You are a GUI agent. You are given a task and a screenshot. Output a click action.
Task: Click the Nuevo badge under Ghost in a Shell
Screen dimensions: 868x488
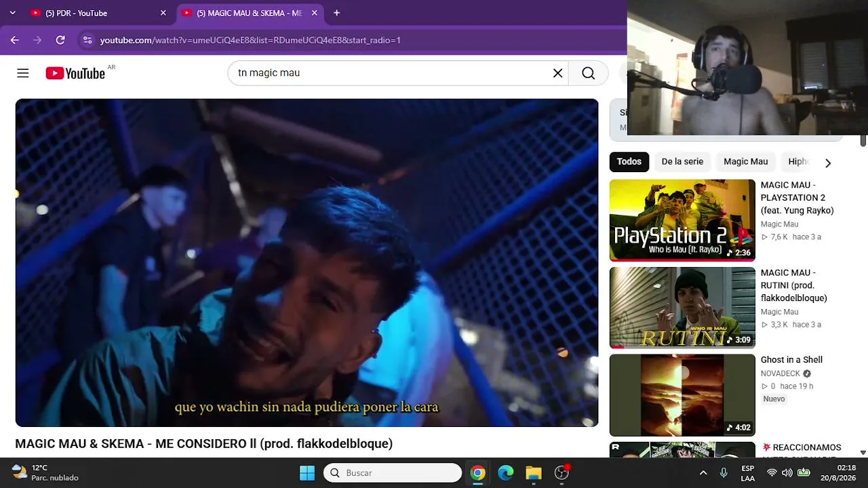[x=774, y=399]
